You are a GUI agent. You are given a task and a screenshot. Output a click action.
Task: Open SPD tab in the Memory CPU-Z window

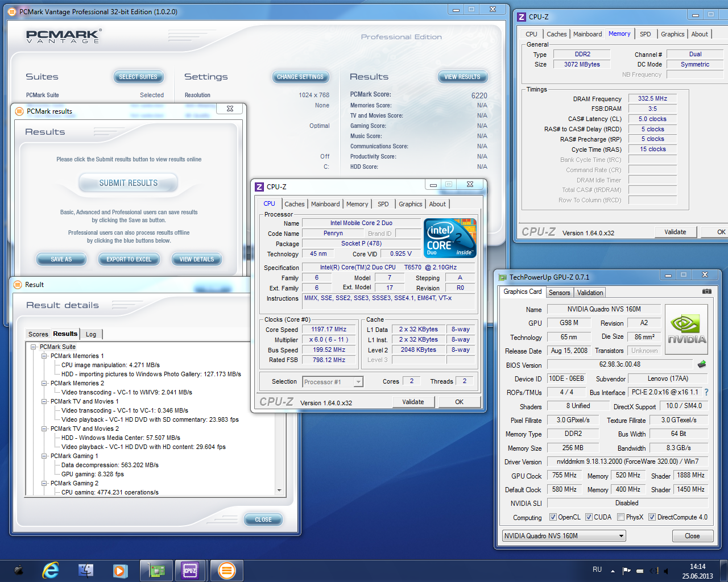coord(645,34)
